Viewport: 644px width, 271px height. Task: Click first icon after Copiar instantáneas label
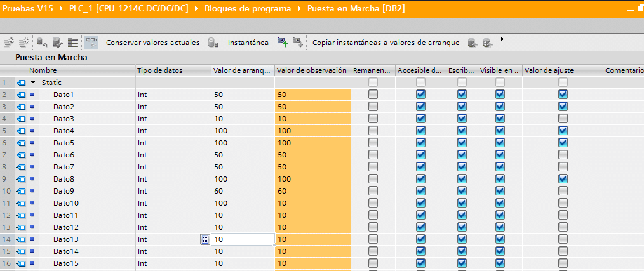472,43
